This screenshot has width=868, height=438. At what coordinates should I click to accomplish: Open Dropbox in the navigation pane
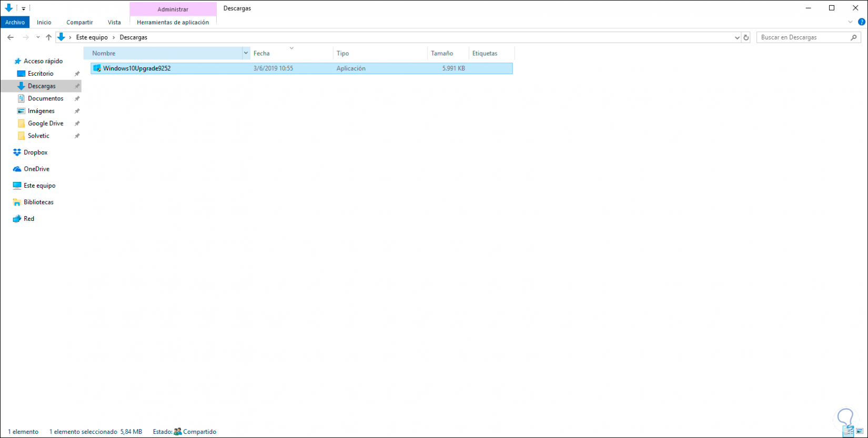pos(35,152)
